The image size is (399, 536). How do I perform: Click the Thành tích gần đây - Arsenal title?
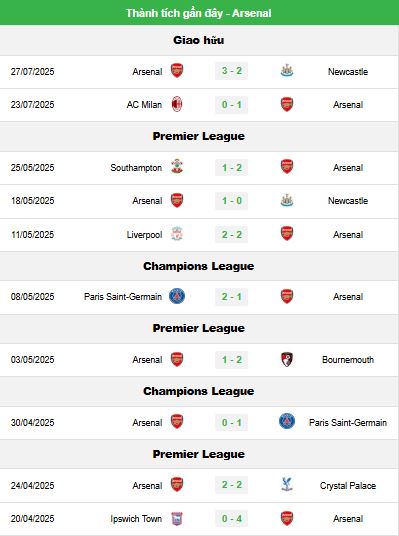(199, 13)
